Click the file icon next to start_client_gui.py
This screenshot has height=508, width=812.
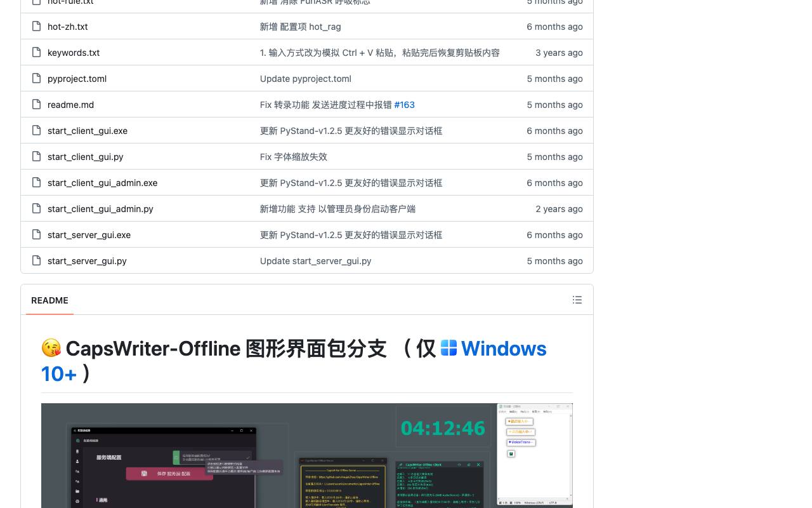click(36, 157)
